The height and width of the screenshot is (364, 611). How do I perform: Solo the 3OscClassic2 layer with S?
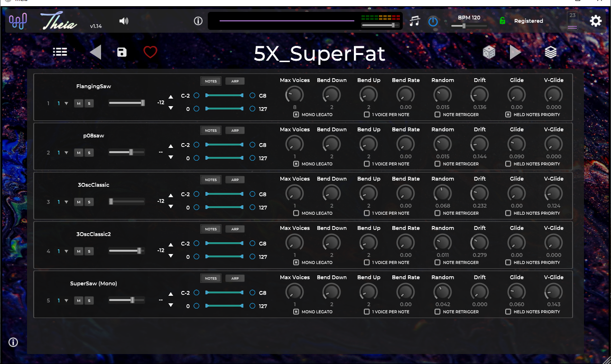[x=89, y=251]
